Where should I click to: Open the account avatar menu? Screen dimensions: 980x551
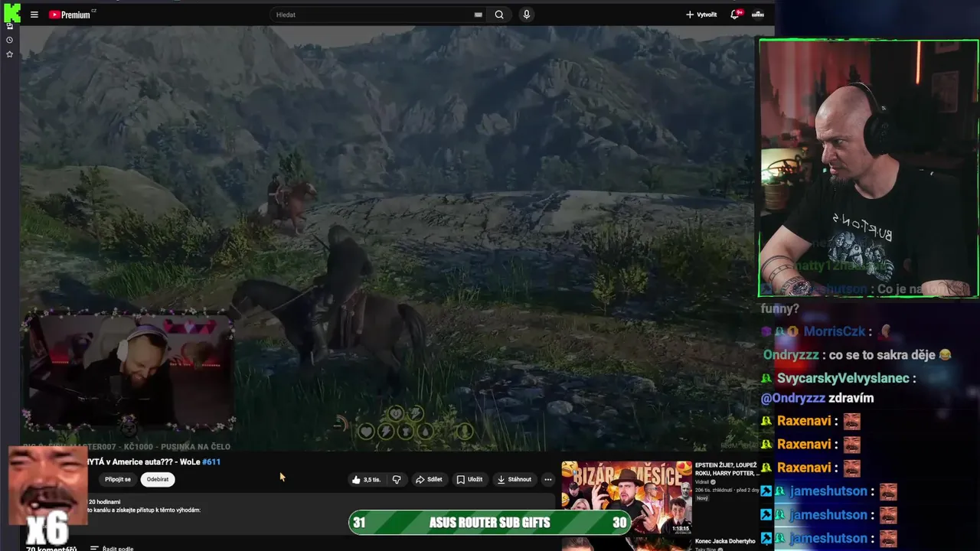click(758, 15)
